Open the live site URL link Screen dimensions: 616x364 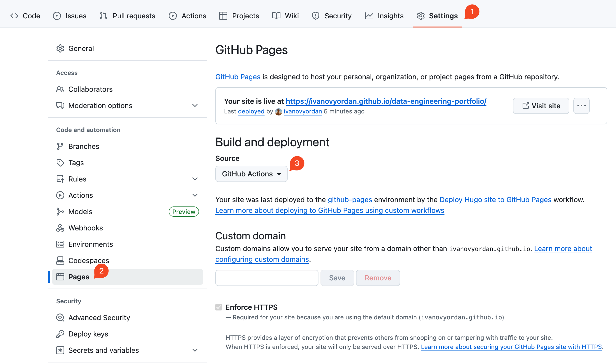(386, 101)
